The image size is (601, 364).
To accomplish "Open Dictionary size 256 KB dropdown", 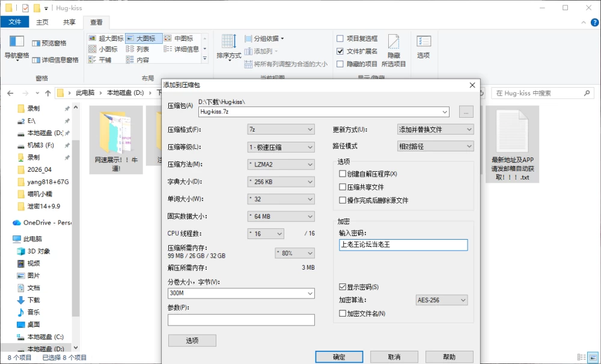I will pos(281,181).
